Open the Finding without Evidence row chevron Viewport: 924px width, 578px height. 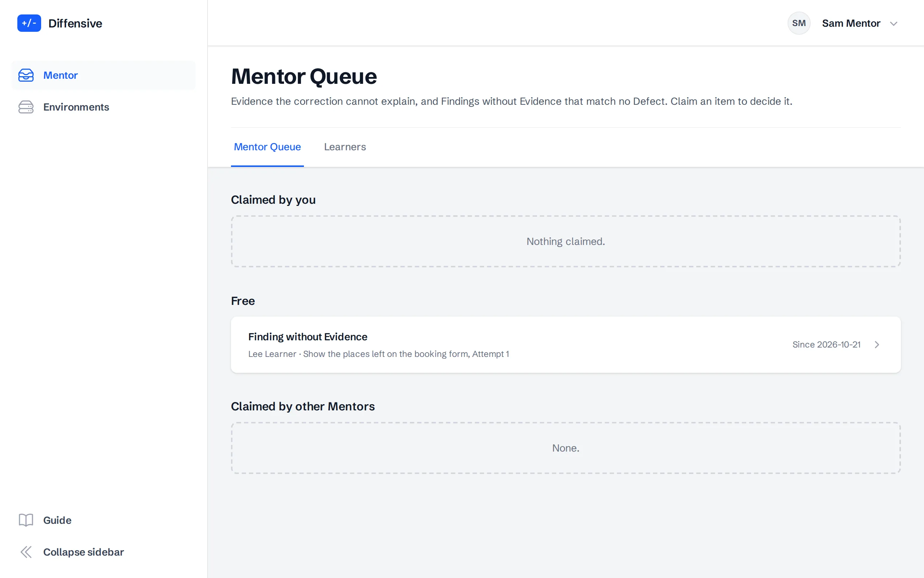pyautogui.click(x=877, y=344)
